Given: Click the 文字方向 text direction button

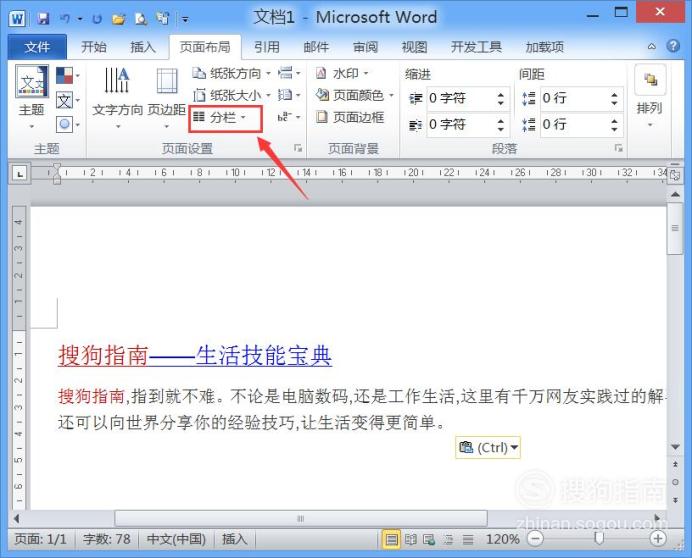Looking at the screenshot, I should tap(117, 98).
